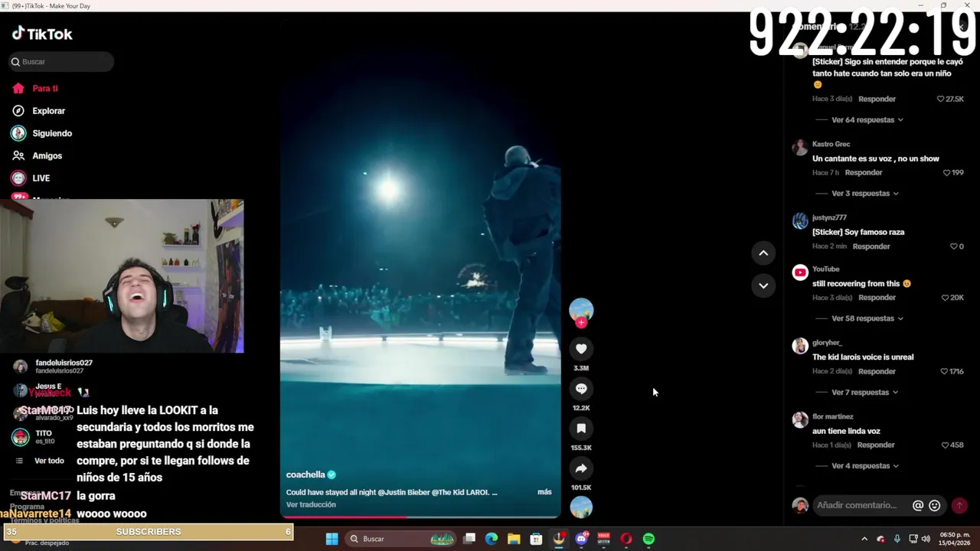980x551 pixels.
Task: Like gloryher_'s comment with 1716 likes
Action: point(944,371)
